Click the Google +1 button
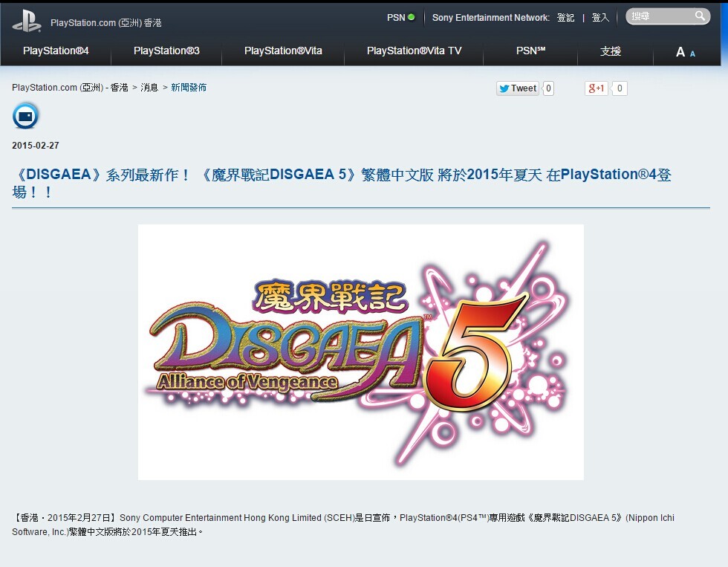 point(597,88)
